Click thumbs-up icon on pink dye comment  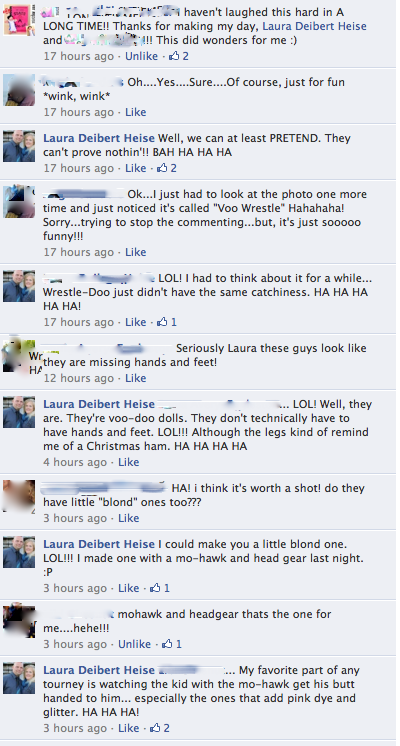[x=156, y=728]
